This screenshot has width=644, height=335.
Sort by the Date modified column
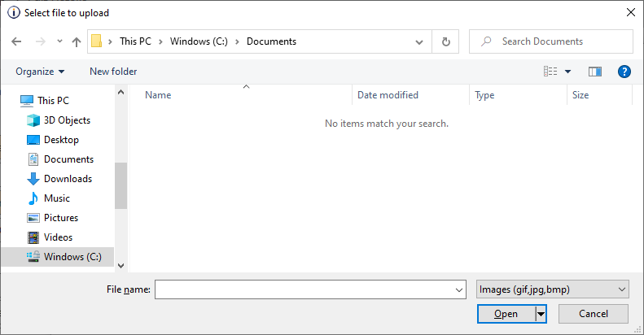(x=388, y=95)
